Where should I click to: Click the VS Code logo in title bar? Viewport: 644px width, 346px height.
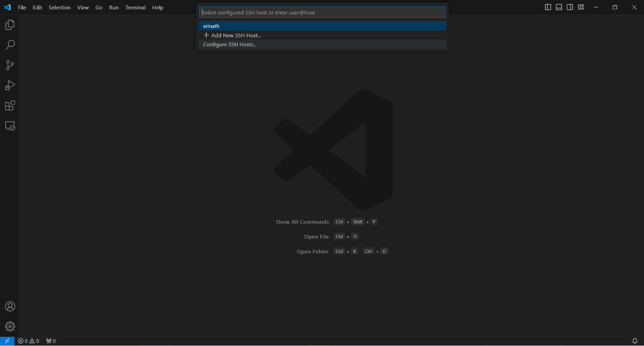pos(7,7)
